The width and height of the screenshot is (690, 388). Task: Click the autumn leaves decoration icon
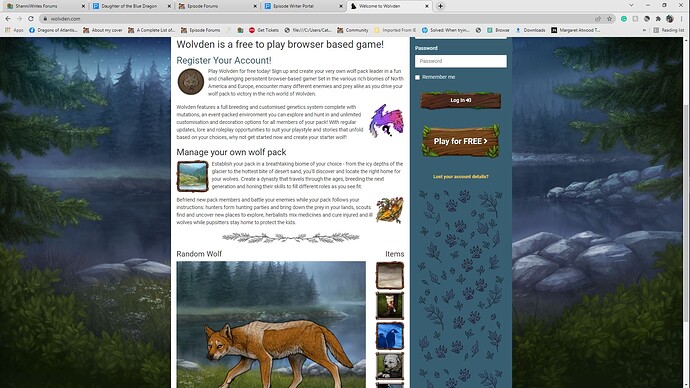coord(389,210)
